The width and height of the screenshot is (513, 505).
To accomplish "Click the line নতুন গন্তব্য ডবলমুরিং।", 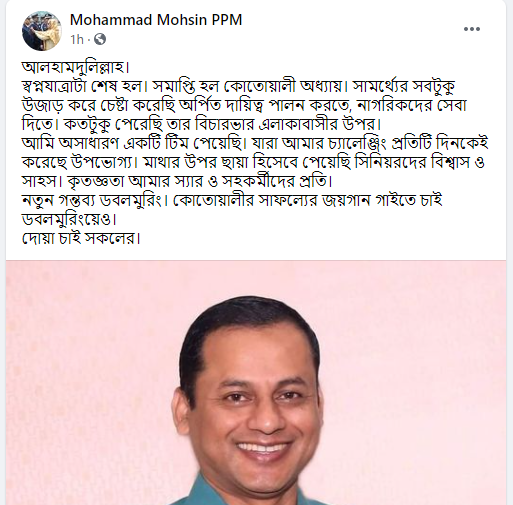I will pos(96,201).
